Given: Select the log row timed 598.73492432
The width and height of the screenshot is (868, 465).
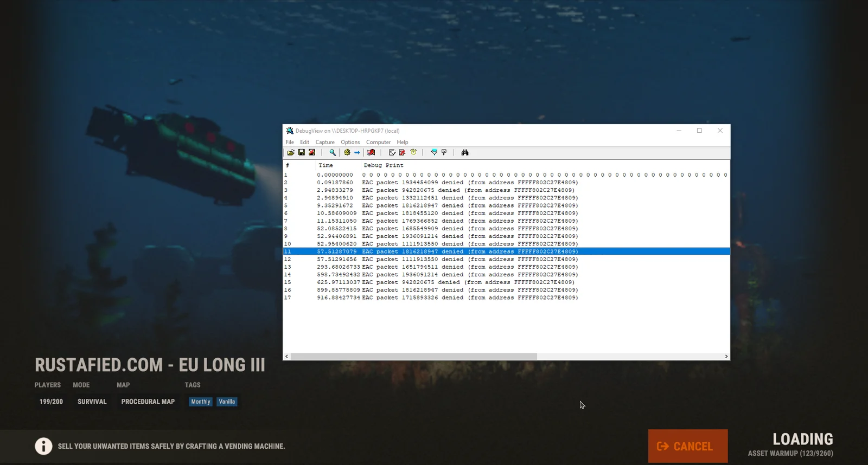Looking at the screenshot, I should click(507, 275).
